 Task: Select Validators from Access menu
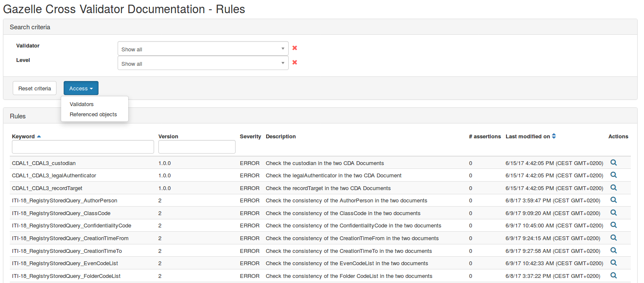(82, 104)
